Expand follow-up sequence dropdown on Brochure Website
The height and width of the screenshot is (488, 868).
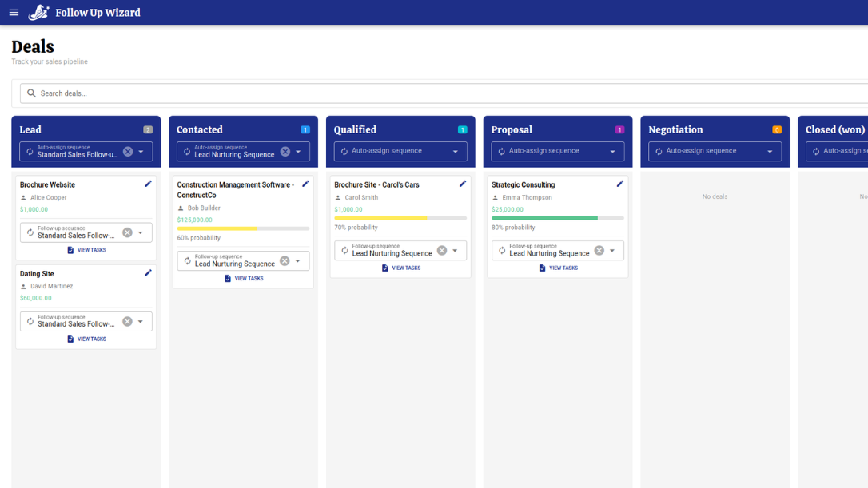pos(141,233)
